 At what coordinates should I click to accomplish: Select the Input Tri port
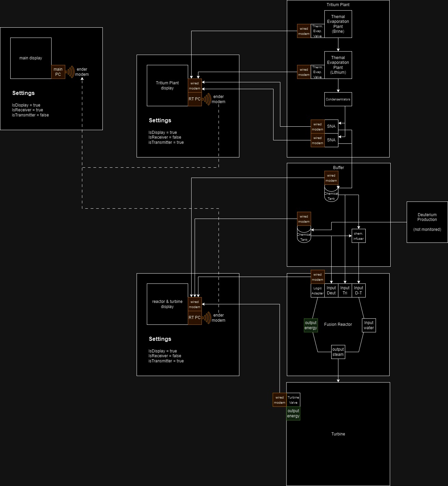[x=345, y=290]
